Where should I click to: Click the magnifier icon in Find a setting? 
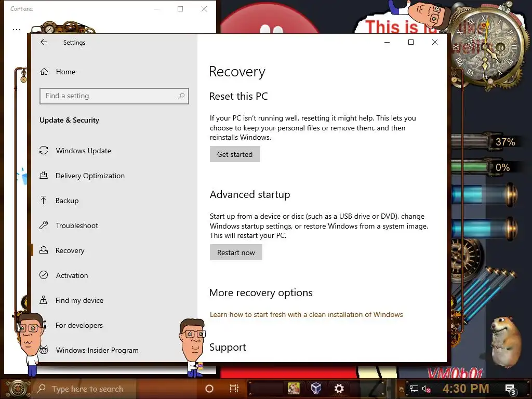coord(181,96)
